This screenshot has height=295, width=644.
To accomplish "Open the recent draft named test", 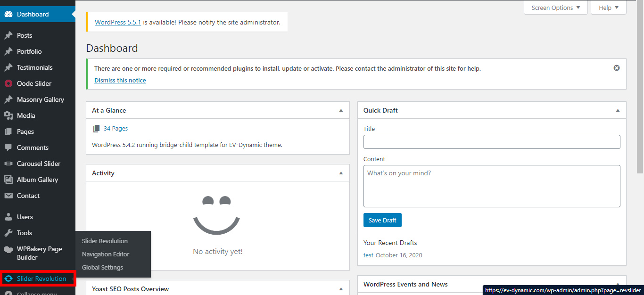I will [368, 255].
